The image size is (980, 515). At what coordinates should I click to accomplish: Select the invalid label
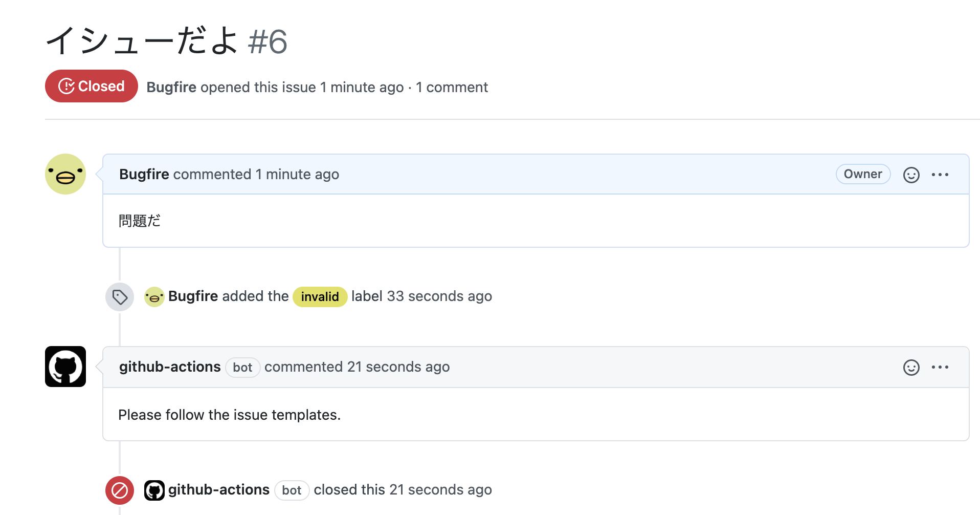coord(320,297)
